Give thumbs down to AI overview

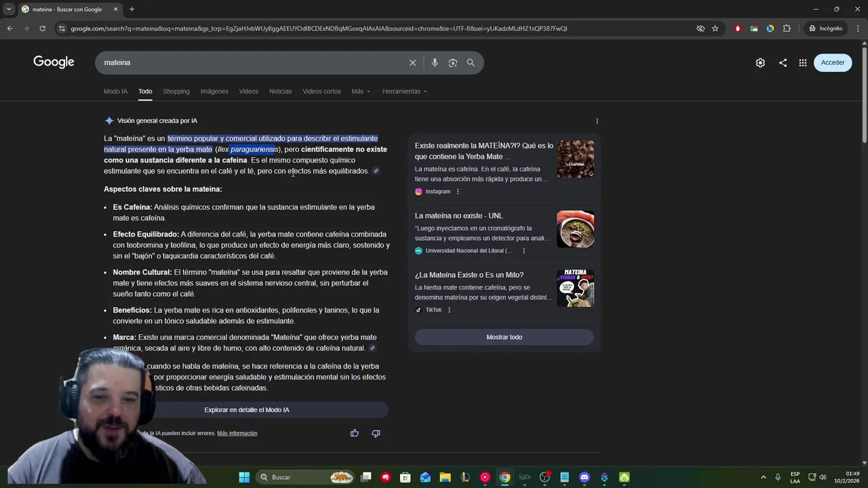(x=376, y=433)
